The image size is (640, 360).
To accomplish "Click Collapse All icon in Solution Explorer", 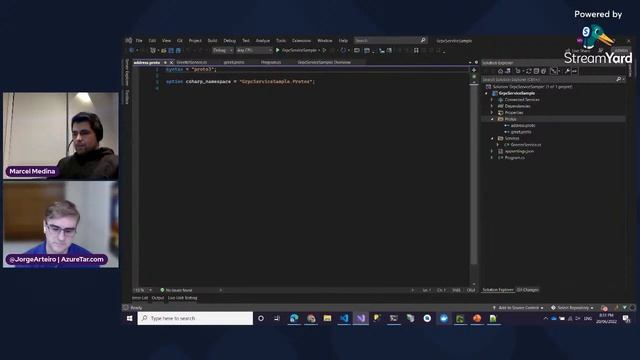I will (x=536, y=71).
